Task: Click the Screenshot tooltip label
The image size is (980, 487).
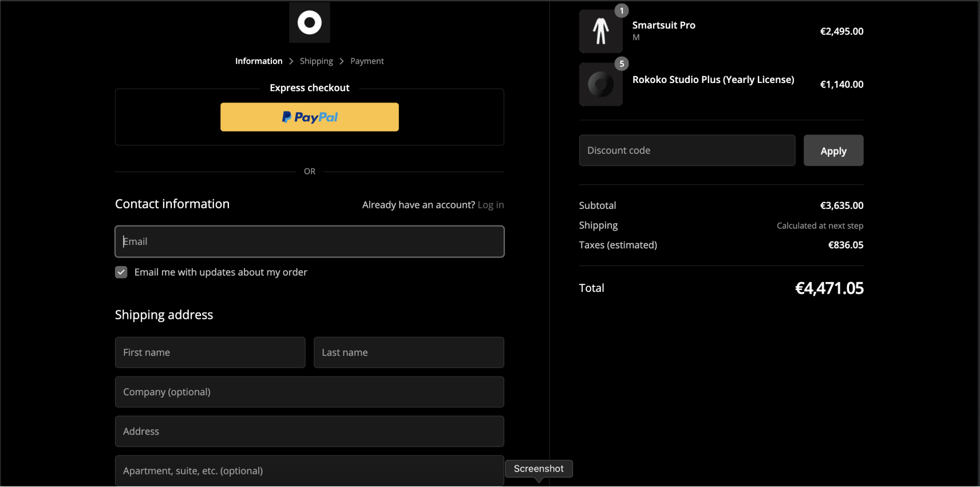Action: coord(539,469)
